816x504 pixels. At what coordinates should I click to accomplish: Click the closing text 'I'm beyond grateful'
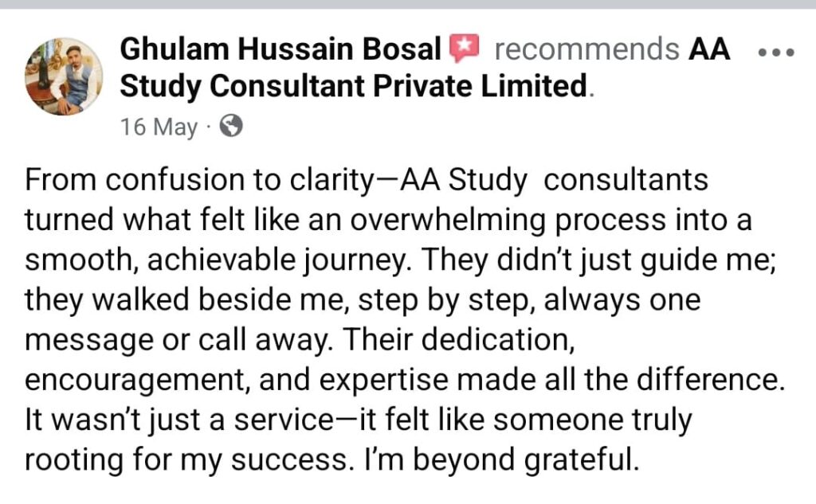(500, 460)
